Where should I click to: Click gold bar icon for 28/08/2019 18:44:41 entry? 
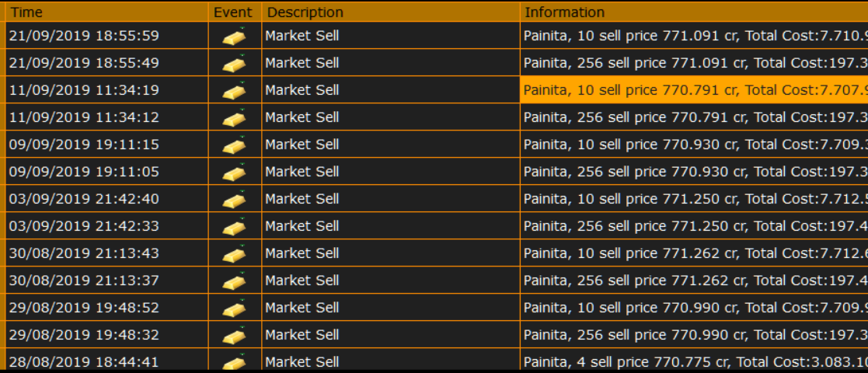234,361
